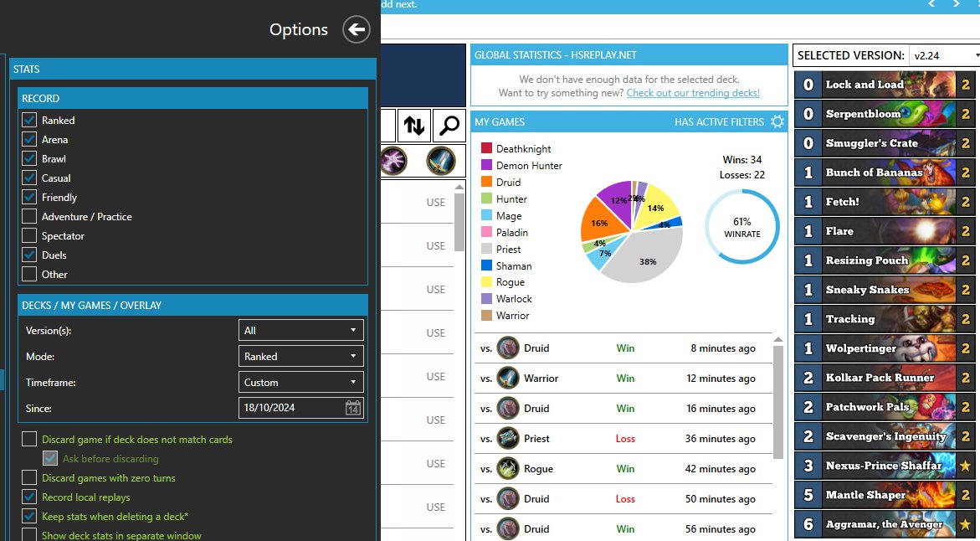Image resolution: width=980 pixels, height=541 pixels.
Task: Enable the Other record checkbox
Action: pyautogui.click(x=29, y=274)
